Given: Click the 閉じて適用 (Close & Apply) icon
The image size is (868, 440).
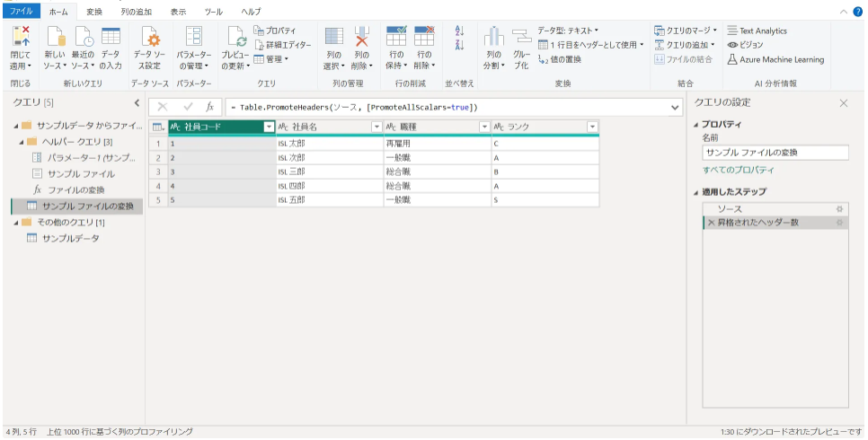Looking at the screenshot, I should (21, 39).
